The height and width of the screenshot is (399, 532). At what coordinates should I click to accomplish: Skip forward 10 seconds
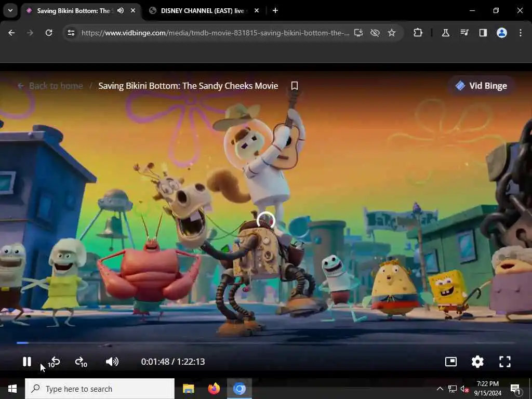(x=81, y=362)
